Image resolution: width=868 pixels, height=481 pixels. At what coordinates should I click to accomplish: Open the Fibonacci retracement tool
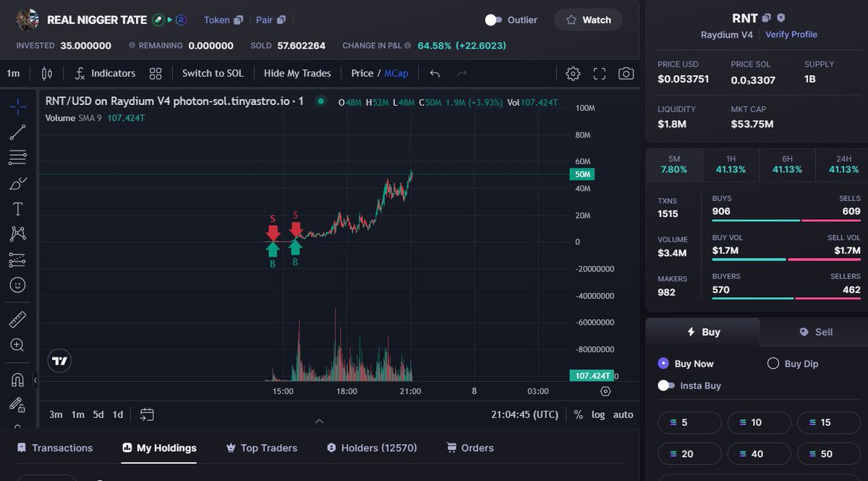click(x=18, y=157)
